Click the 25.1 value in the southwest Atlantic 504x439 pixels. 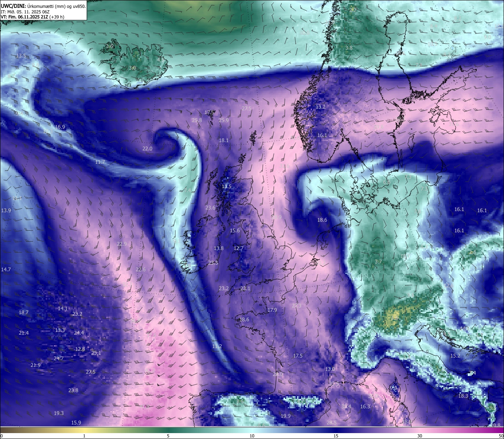point(96,353)
